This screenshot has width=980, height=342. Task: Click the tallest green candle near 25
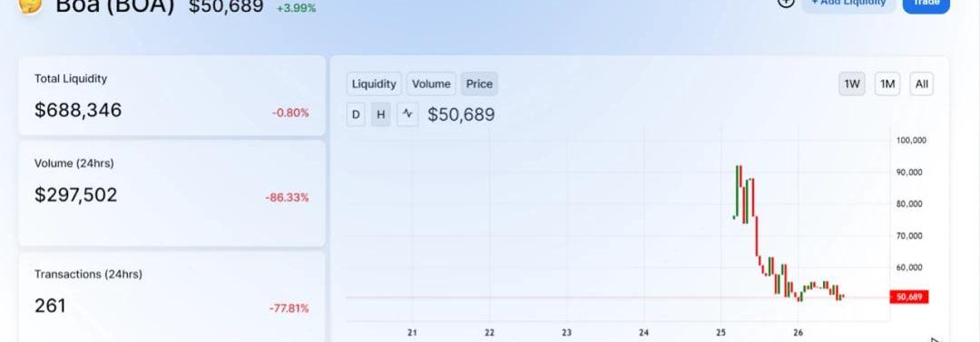[x=740, y=192]
